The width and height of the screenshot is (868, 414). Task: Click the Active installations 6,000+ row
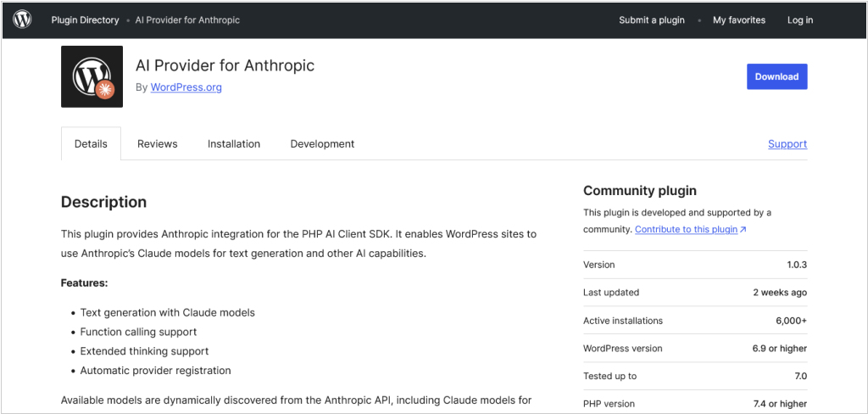(x=695, y=321)
